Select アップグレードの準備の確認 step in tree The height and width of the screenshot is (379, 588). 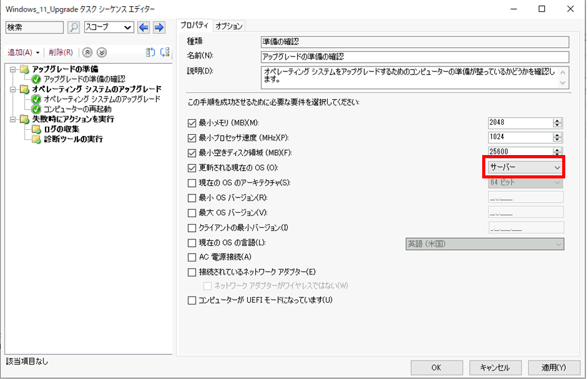pos(84,79)
